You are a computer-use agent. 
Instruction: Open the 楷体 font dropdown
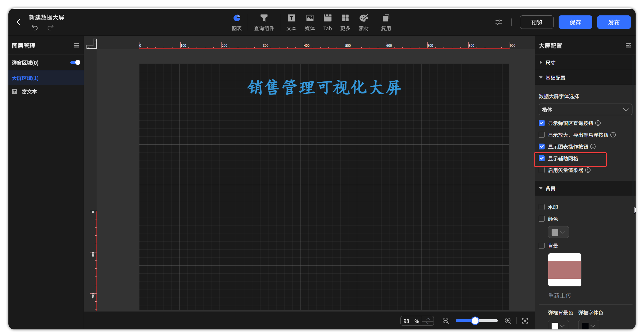point(585,110)
